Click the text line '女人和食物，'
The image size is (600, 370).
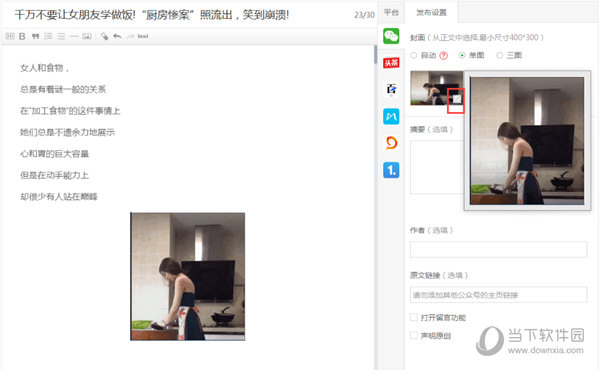(45, 68)
